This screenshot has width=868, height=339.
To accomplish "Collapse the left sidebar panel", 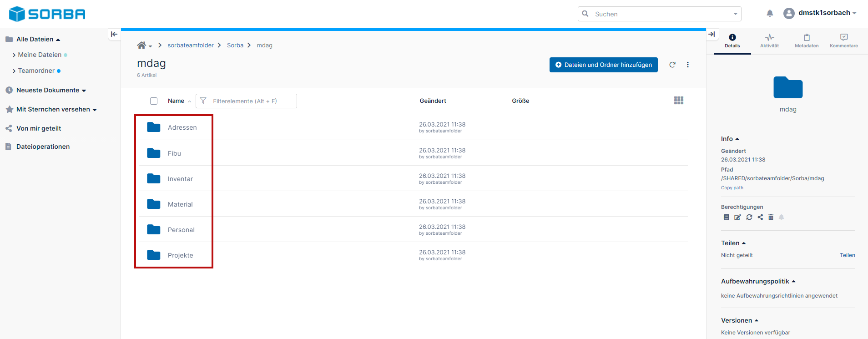I will (114, 34).
